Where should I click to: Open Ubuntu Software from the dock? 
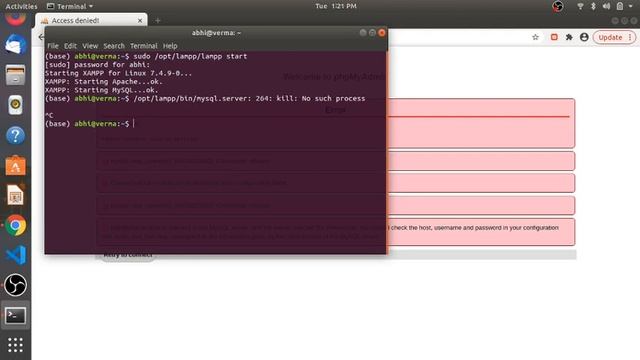click(x=15, y=165)
